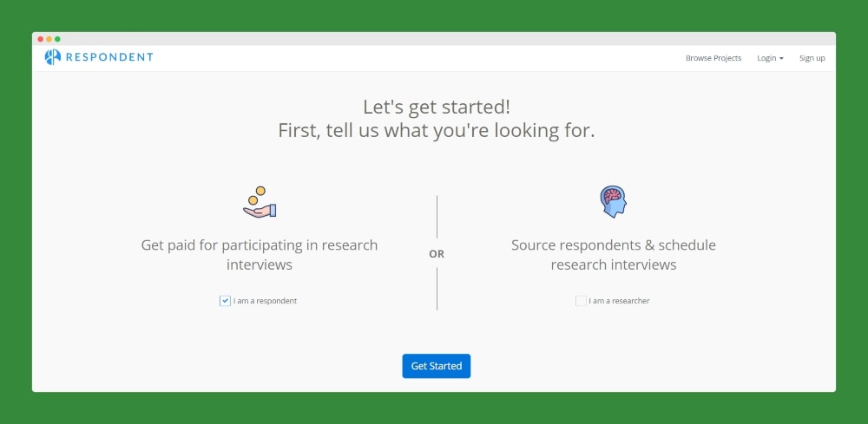Click the caret arrow beside Login
868x424 pixels.
point(781,59)
